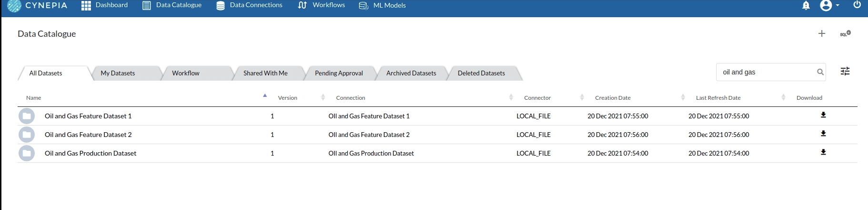This screenshot has width=868, height=210.
Task: Open the filter settings sliders icon
Action: pyautogui.click(x=845, y=72)
